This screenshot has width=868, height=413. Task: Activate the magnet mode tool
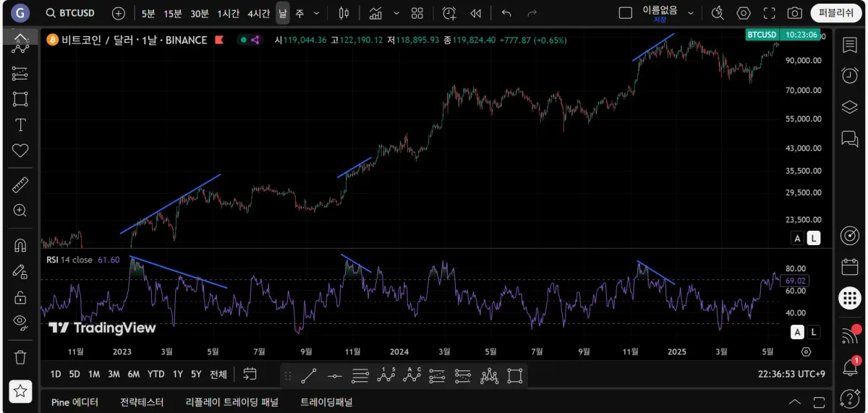(x=20, y=245)
